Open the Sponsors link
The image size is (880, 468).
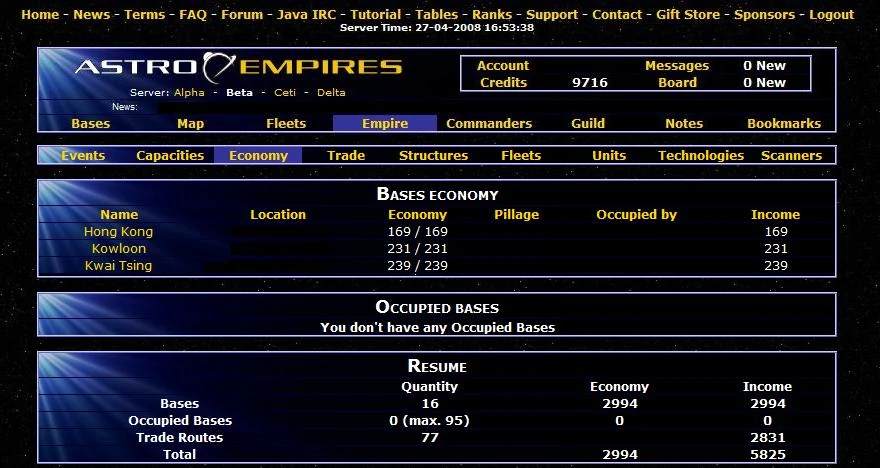764,15
